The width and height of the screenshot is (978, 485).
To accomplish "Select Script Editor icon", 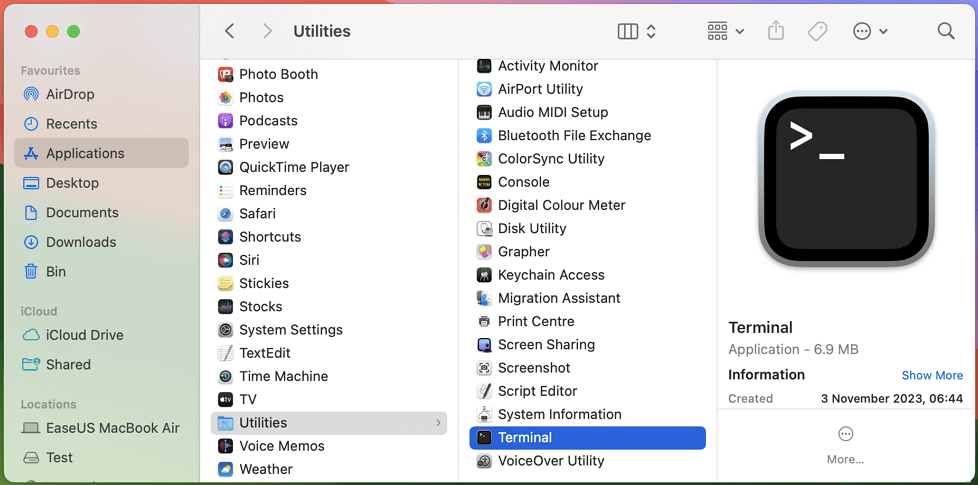I will pos(484,391).
